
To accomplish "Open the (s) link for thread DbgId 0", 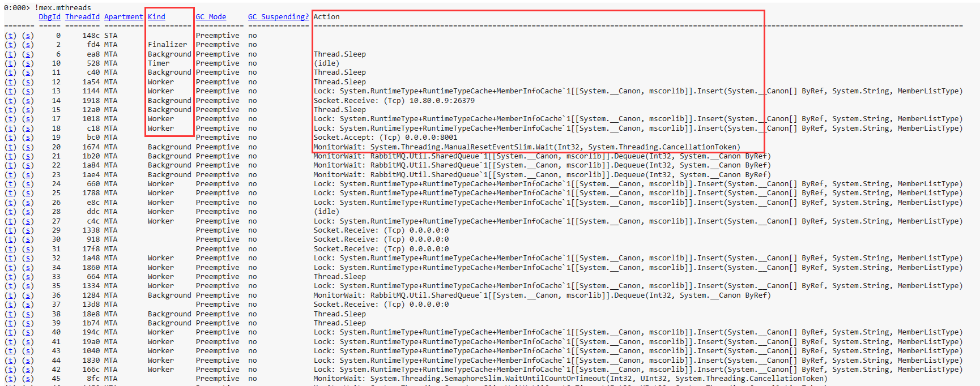I will click(x=28, y=35).
